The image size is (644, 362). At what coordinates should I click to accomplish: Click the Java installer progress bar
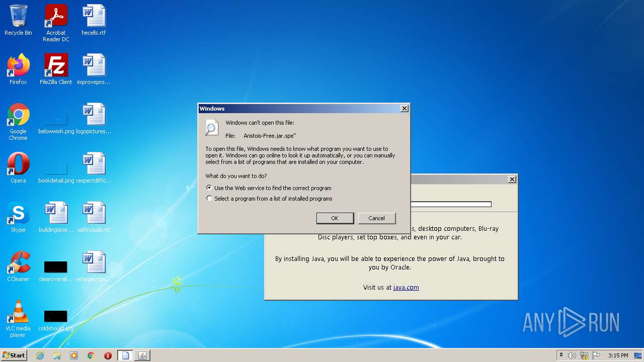pos(451,204)
